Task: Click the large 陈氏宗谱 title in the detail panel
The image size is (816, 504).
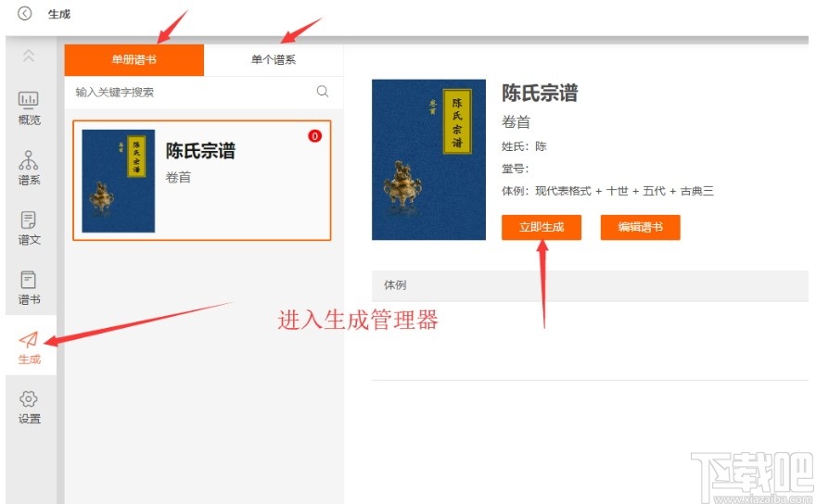Action: (540, 94)
